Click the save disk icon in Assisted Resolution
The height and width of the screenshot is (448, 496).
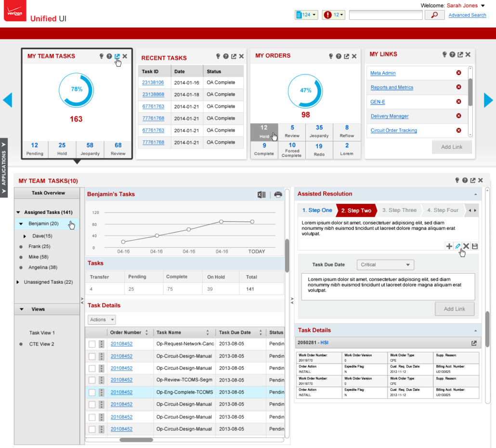point(474,246)
